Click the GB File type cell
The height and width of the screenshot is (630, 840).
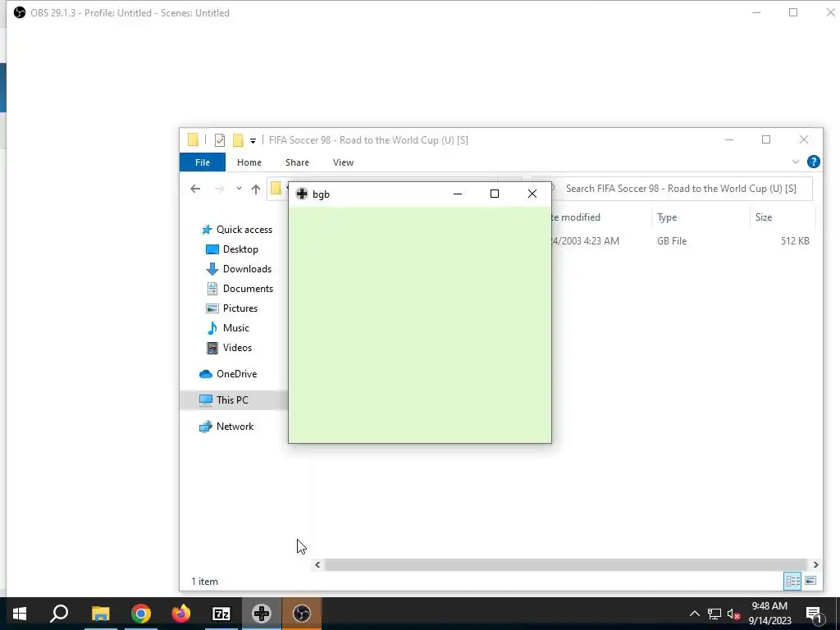pos(672,241)
